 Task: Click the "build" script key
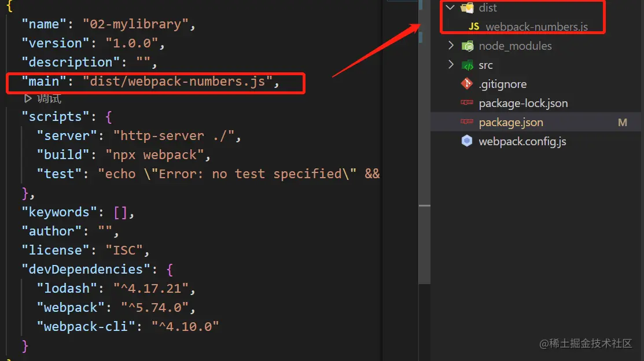click(63, 154)
